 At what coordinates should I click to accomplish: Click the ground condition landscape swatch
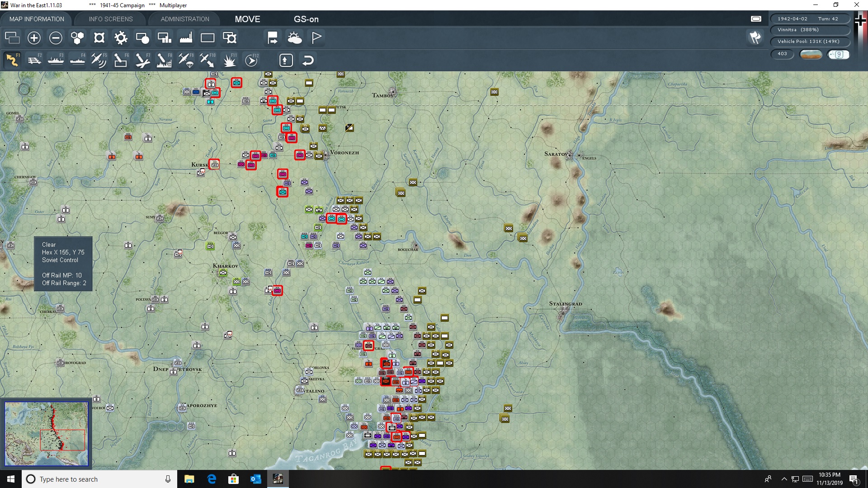(x=811, y=54)
